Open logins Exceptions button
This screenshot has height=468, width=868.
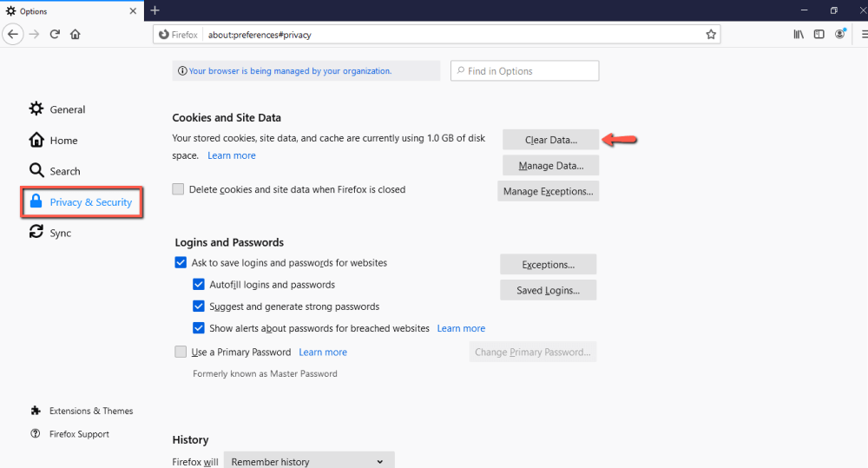click(548, 264)
